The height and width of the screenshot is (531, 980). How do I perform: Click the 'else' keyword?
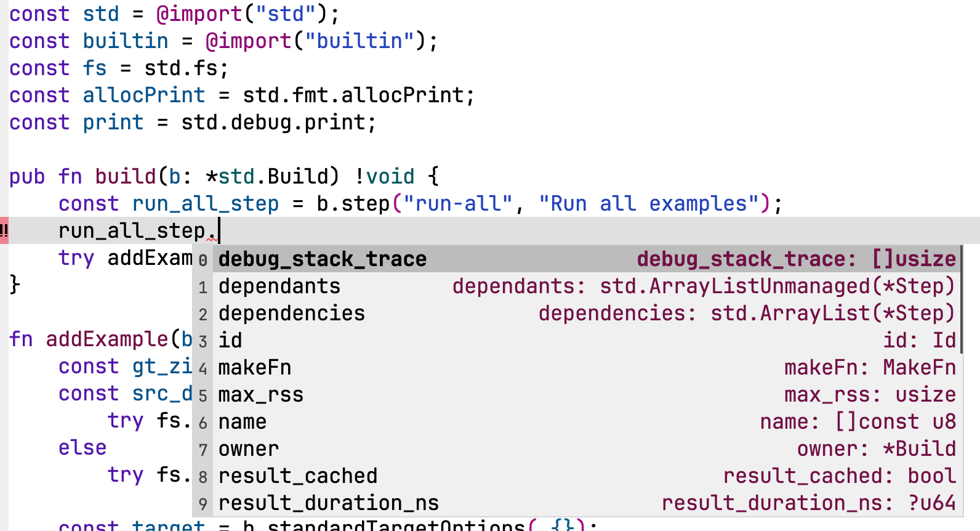(82, 447)
